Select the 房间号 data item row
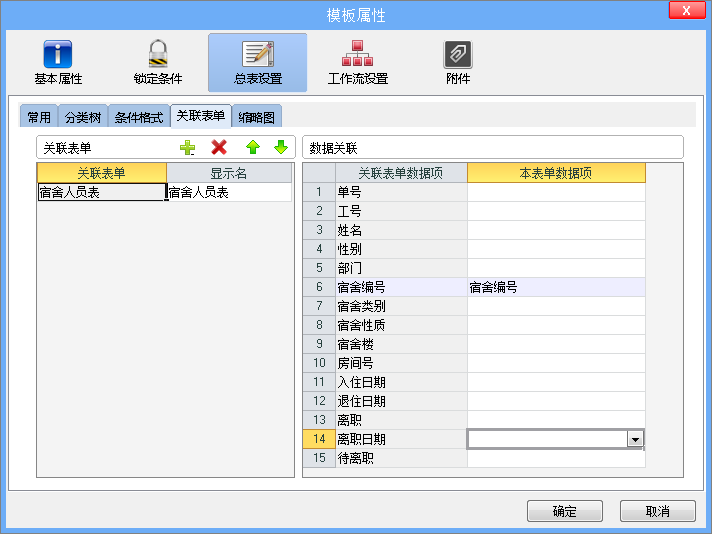This screenshot has height=534, width=712. click(401, 363)
